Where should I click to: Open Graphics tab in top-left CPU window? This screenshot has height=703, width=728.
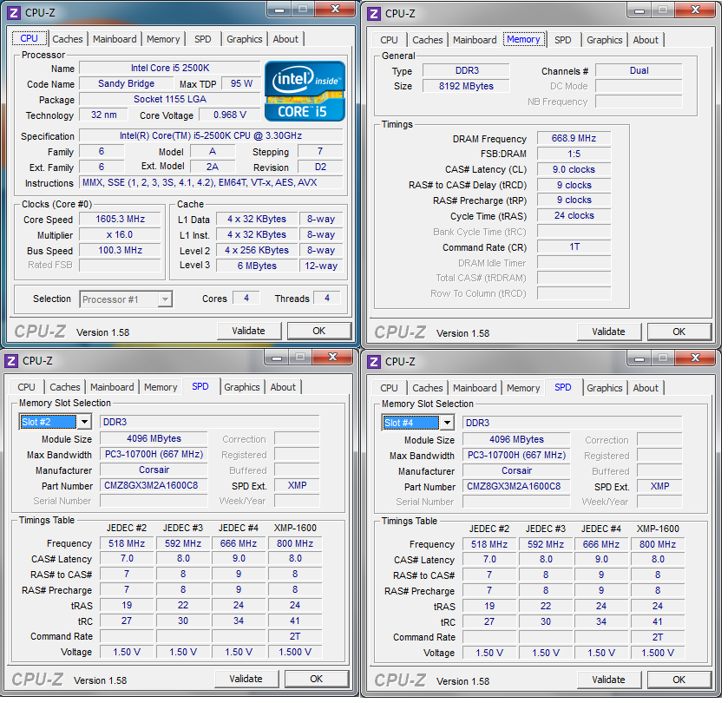(x=244, y=39)
